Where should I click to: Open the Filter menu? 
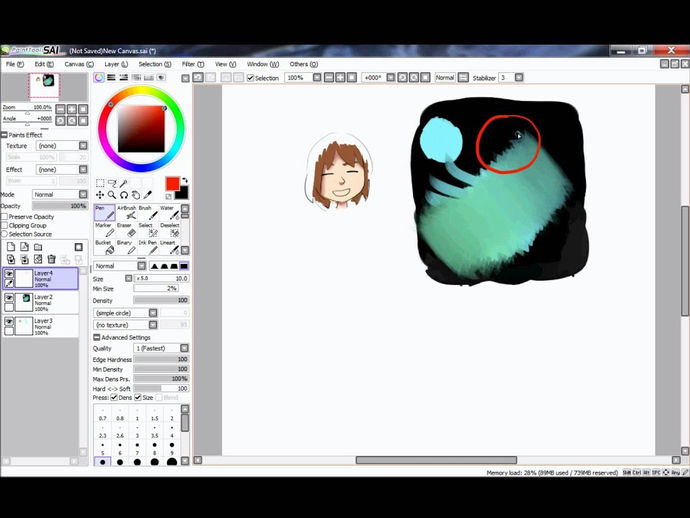click(193, 64)
